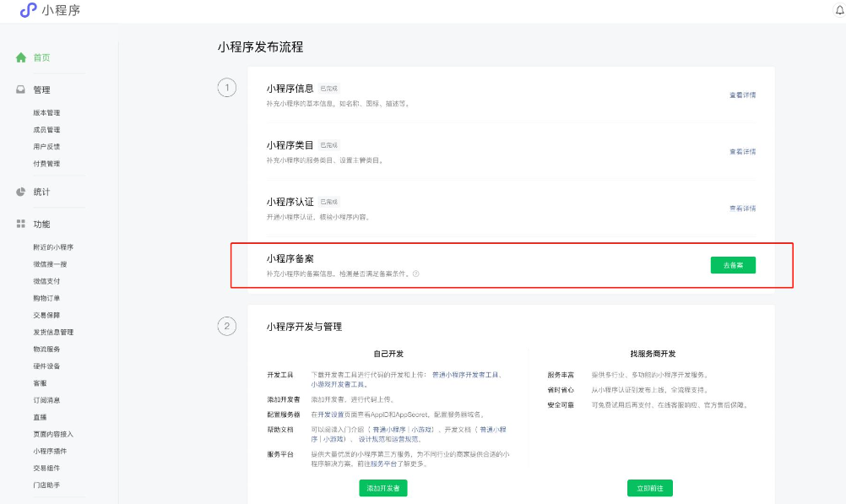The width and height of the screenshot is (846, 504).
Task: Click the 立即前往 button
Action: point(648,488)
